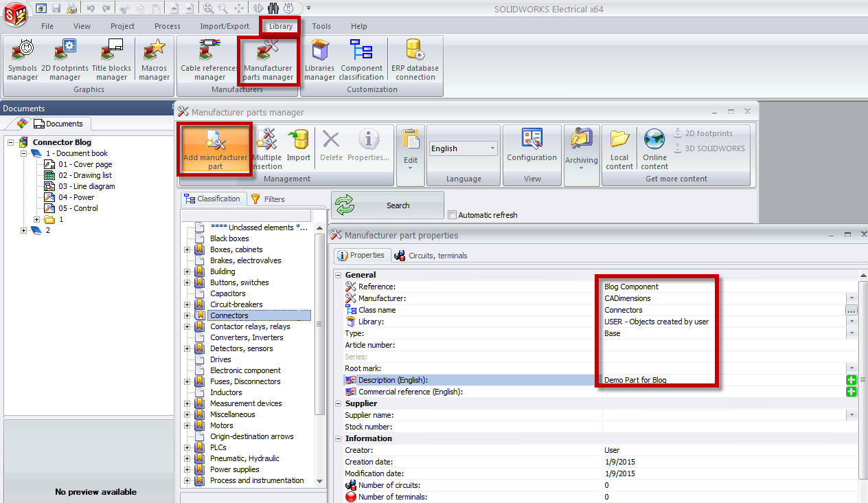Viewport: 868px width, 503px height.
Task: Open the Symbols manager
Action: (x=23, y=60)
